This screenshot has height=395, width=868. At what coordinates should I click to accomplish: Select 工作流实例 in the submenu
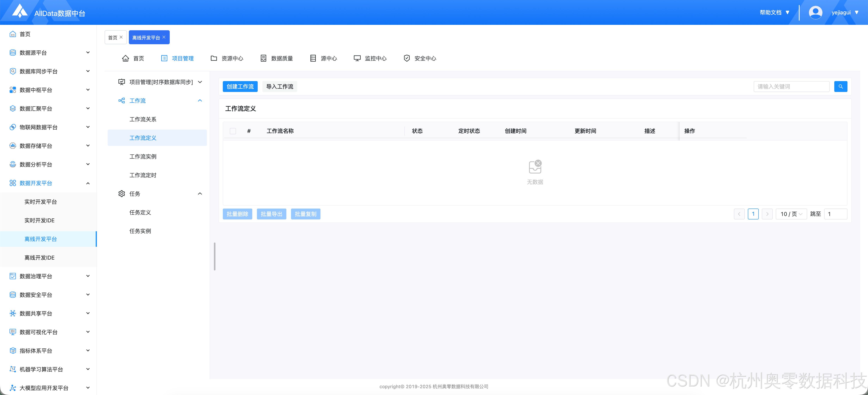click(143, 157)
